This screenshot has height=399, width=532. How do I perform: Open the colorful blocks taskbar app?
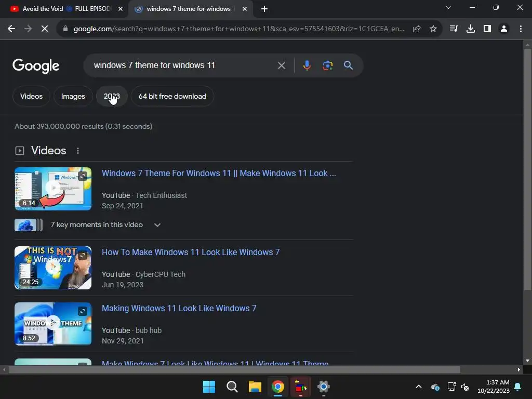tap(301, 387)
